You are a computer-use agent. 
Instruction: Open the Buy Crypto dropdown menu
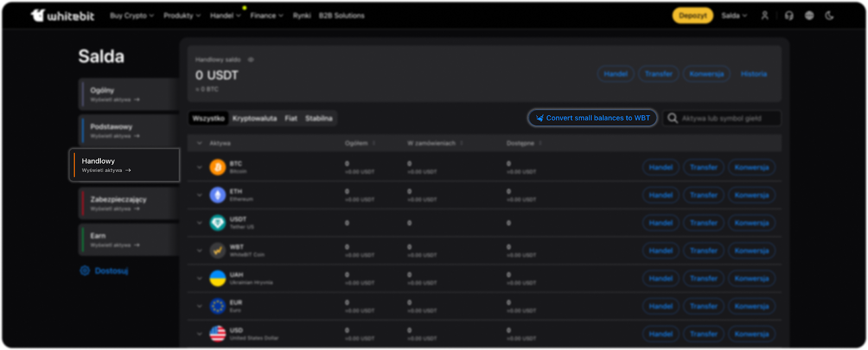coord(132,16)
